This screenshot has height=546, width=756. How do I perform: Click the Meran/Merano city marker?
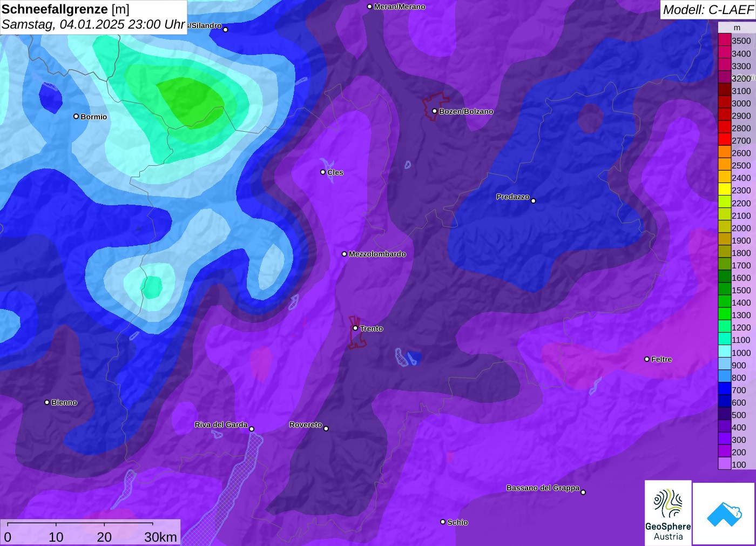point(370,6)
